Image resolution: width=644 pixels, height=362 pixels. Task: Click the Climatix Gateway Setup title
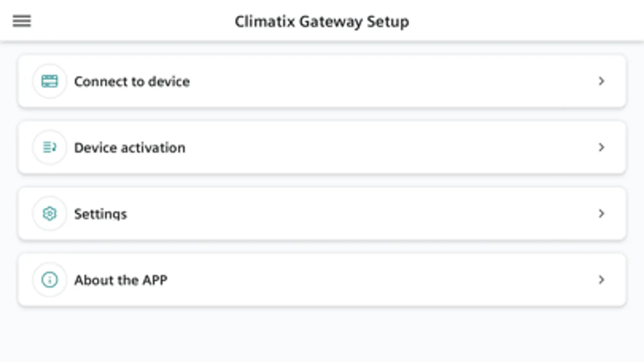(322, 22)
